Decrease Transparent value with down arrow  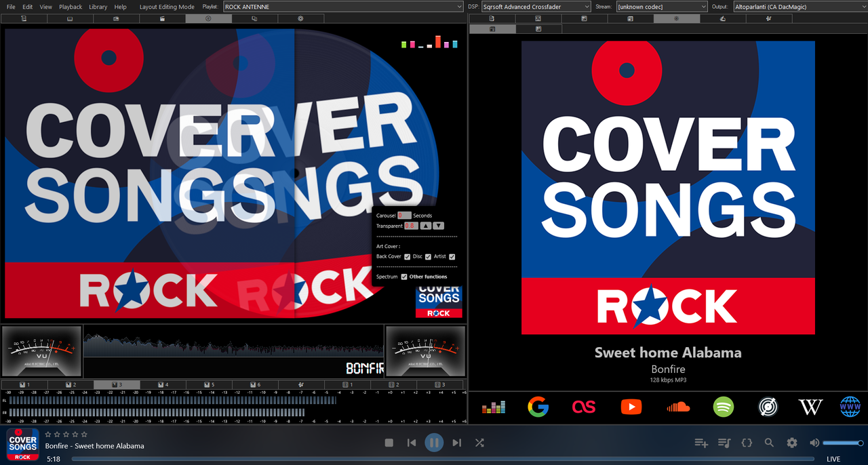[439, 226]
